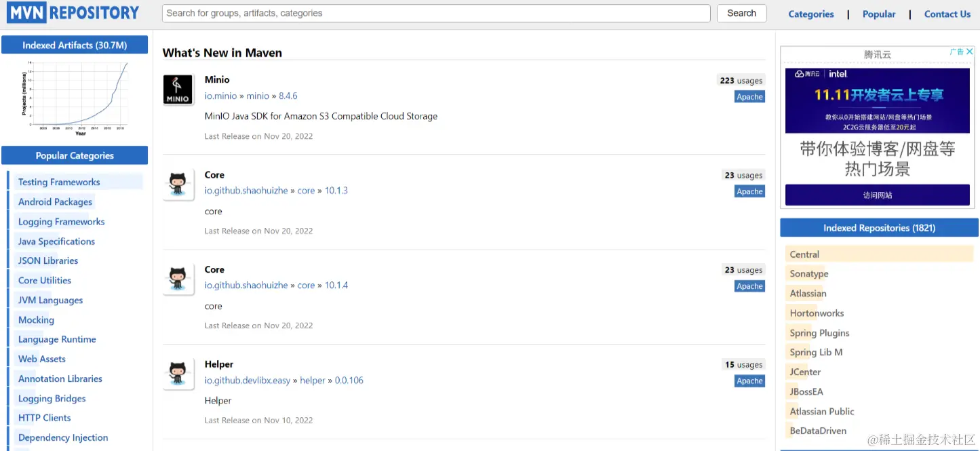Click the GitHub avatar beside Core 10.1.3

click(x=178, y=184)
